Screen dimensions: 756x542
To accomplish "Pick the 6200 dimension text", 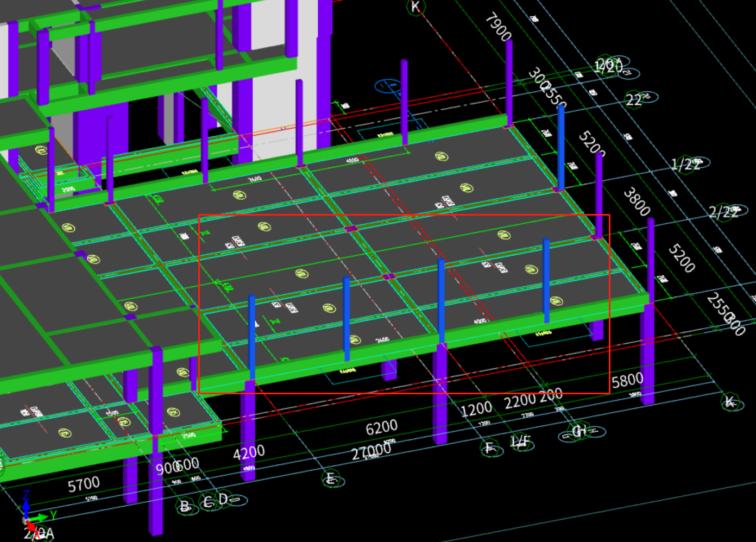I will coord(381,428).
